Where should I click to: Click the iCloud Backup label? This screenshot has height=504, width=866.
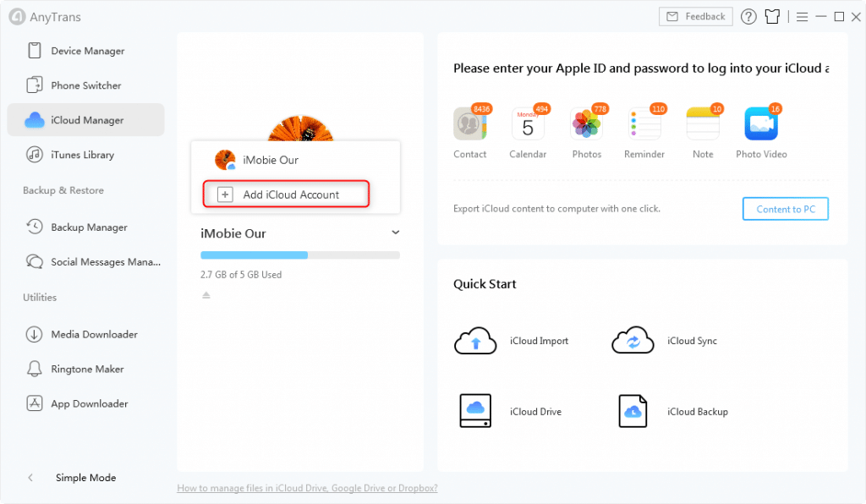[698, 411]
